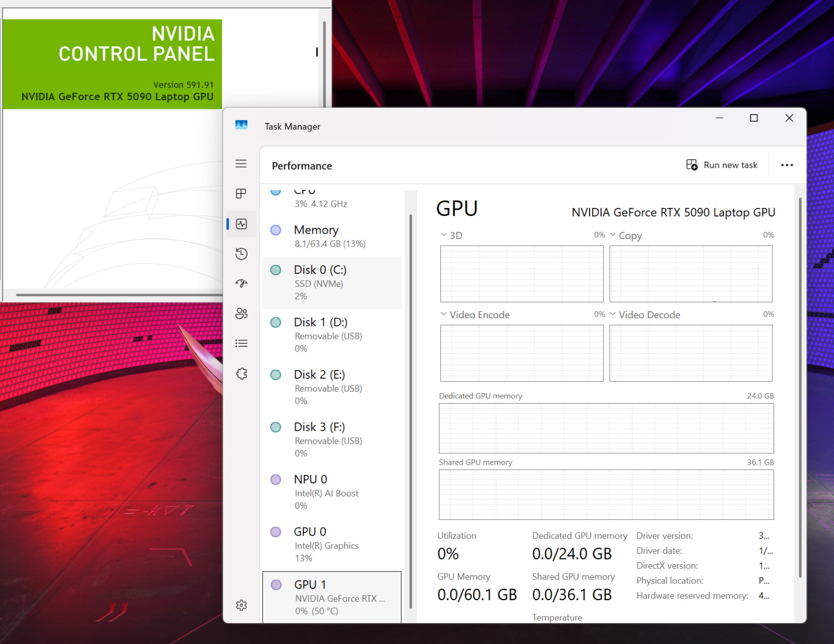Maximize the Task Manager window
Image resolution: width=834 pixels, height=644 pixels.
[x=754, y=118]
